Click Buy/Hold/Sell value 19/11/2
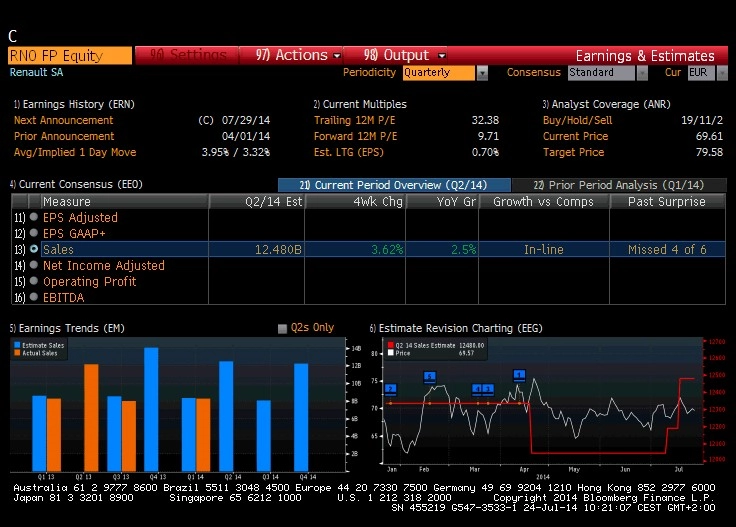736x527 pixels. [702, 120]
